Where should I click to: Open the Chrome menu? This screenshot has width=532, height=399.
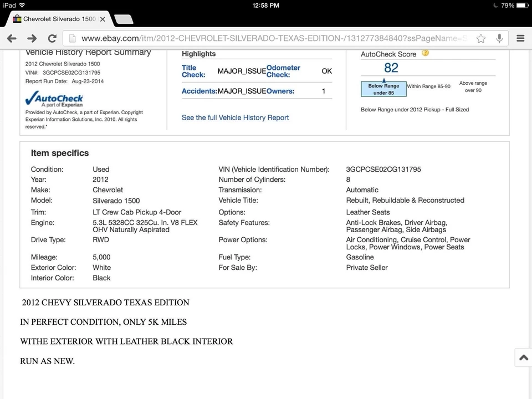[x=520, y=38]
